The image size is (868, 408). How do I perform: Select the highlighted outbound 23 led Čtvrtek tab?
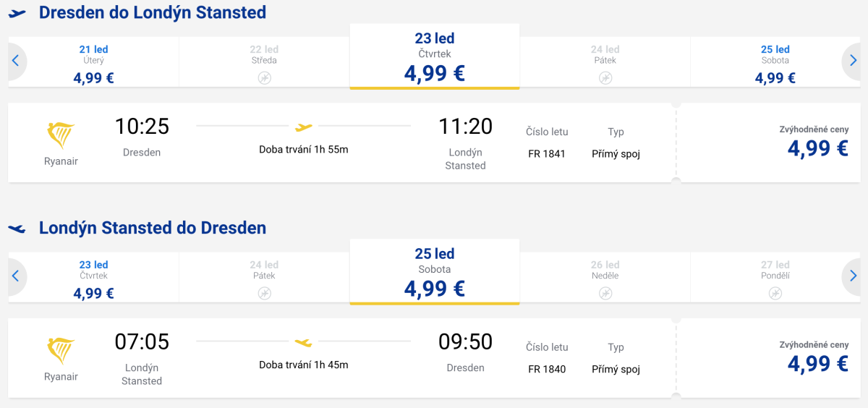point(434,56)
